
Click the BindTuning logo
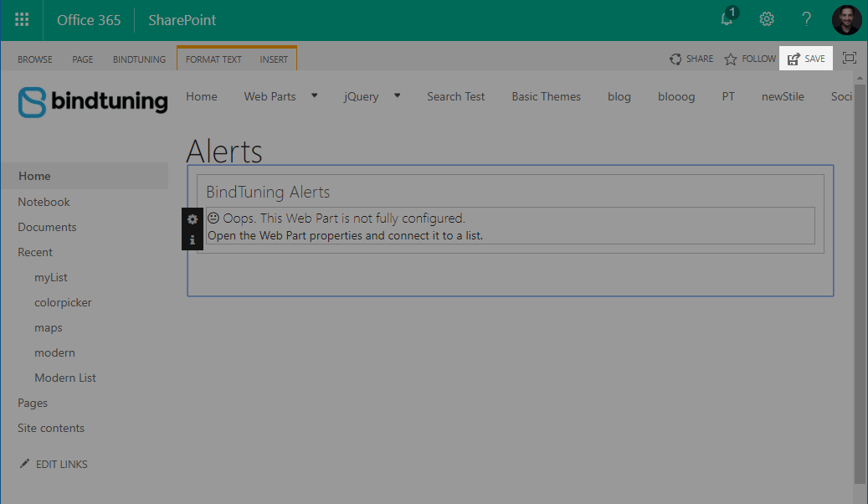click(x=92, y=102)
